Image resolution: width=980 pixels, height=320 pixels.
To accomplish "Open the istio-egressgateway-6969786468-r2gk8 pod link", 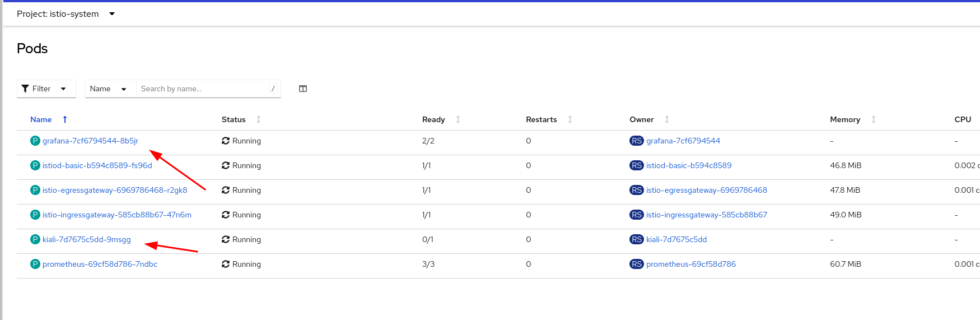I will tap(115, 190).
